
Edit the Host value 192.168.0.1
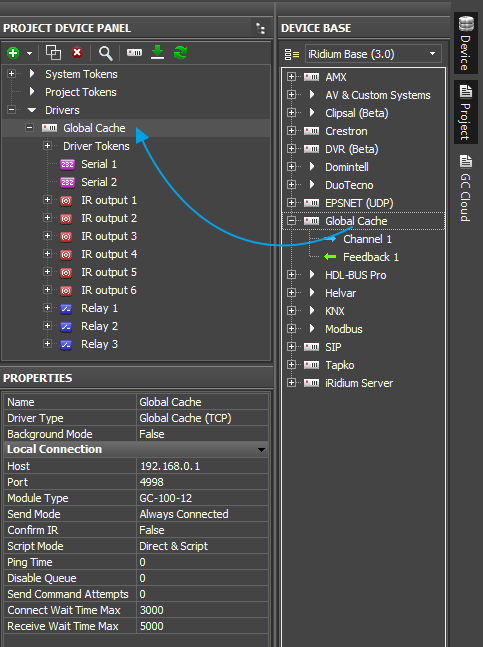click(x=202, y=466)
